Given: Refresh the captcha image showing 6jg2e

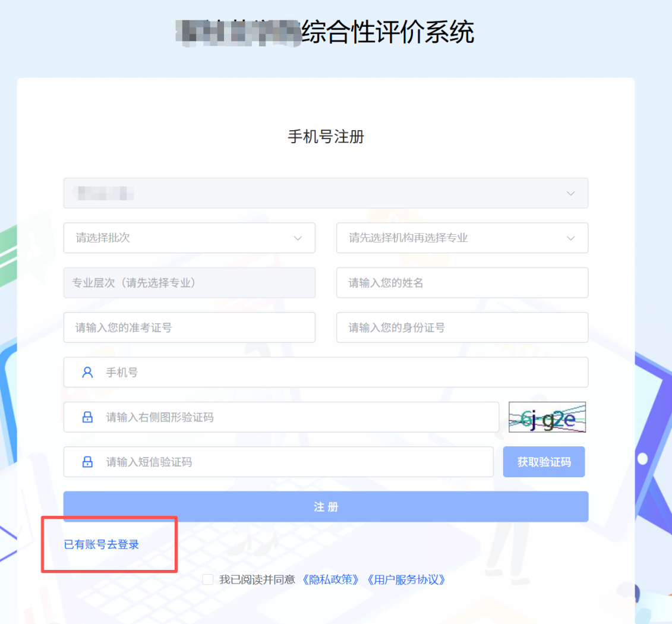Looking at the screenshot, I should (x=547, y=417).
